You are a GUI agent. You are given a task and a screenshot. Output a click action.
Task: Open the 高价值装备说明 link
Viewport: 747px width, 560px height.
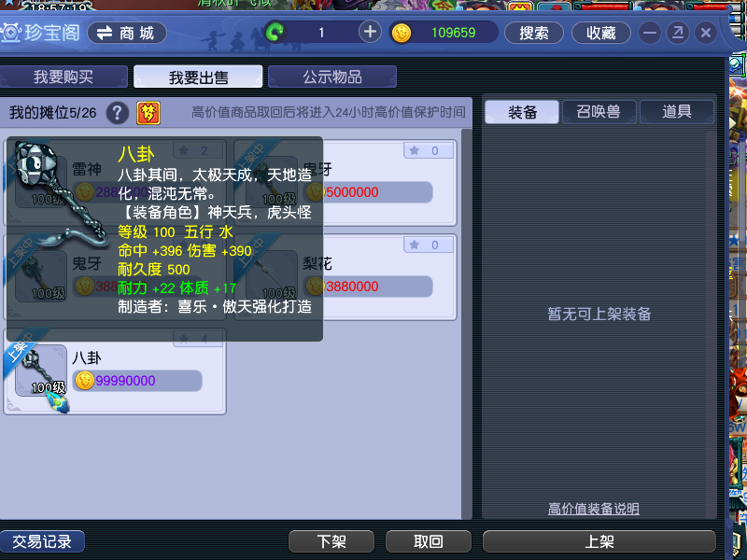(x=593, y=509)
